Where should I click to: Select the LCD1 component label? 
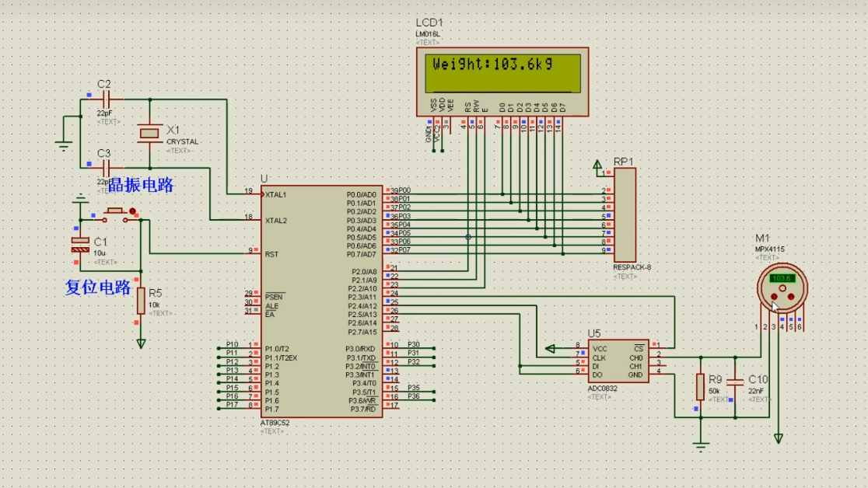[x=429, y=23]
